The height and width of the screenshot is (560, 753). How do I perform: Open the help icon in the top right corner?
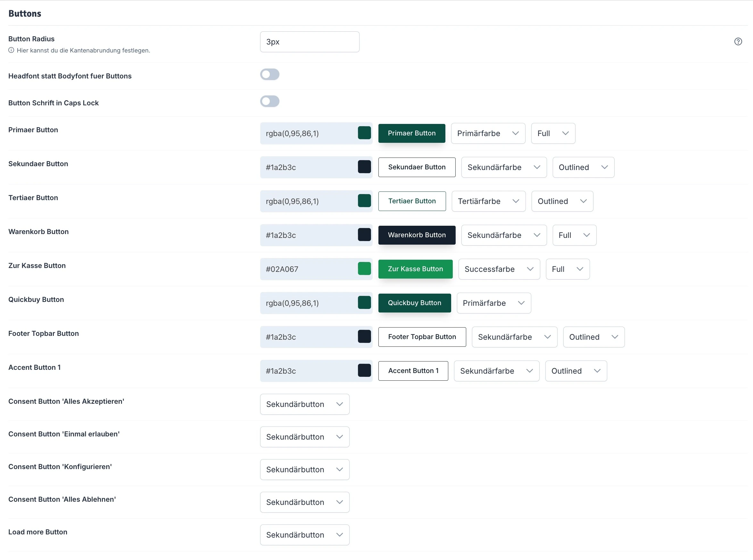738,41
